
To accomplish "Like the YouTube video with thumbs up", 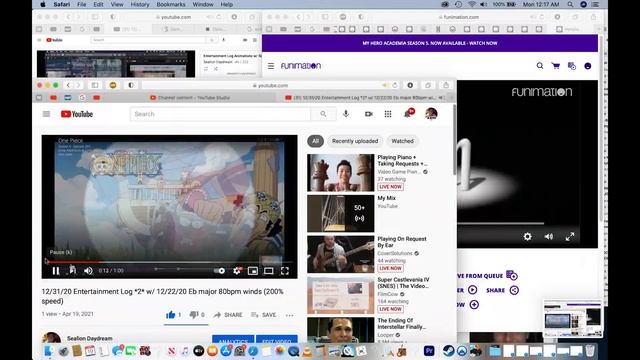I will pos(173,315).
